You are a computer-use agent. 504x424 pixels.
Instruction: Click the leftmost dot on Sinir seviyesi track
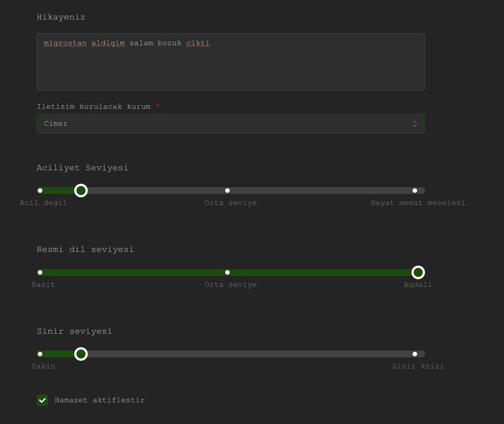[40, 354]
